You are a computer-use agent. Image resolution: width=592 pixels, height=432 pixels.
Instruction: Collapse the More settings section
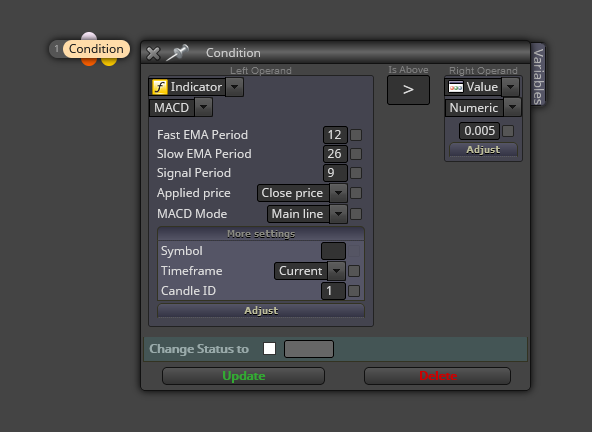tap(261, 234)
